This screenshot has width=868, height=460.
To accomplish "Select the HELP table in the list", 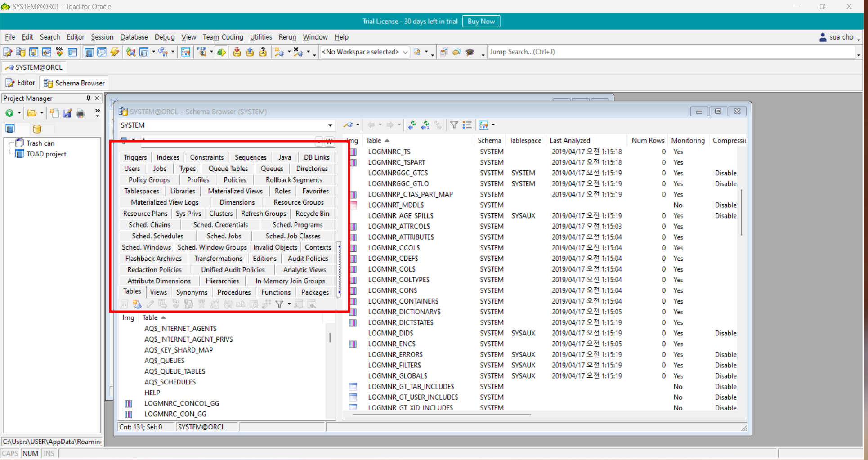I will (x=152, y=393).
